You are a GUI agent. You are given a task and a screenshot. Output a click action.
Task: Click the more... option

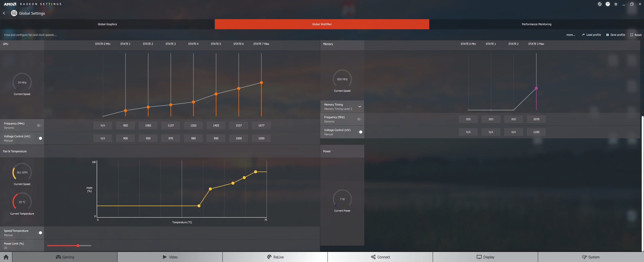pos(571,35)
